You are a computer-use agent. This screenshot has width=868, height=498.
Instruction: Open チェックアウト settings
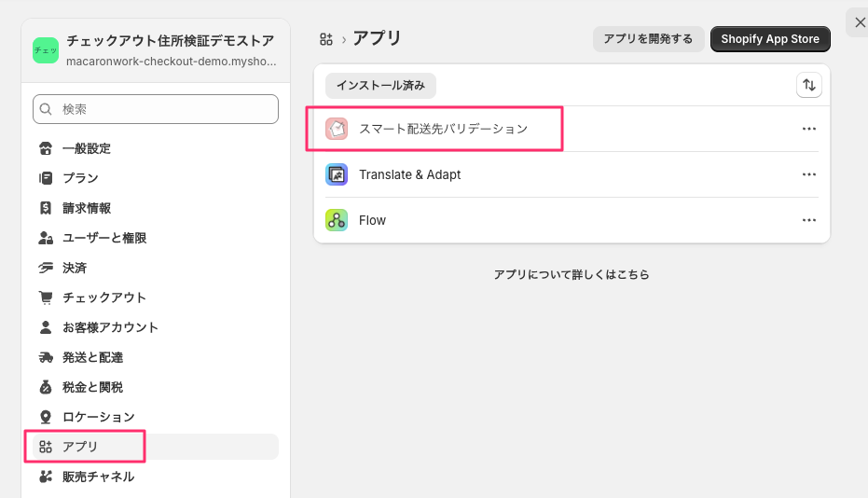pos(104,297)
